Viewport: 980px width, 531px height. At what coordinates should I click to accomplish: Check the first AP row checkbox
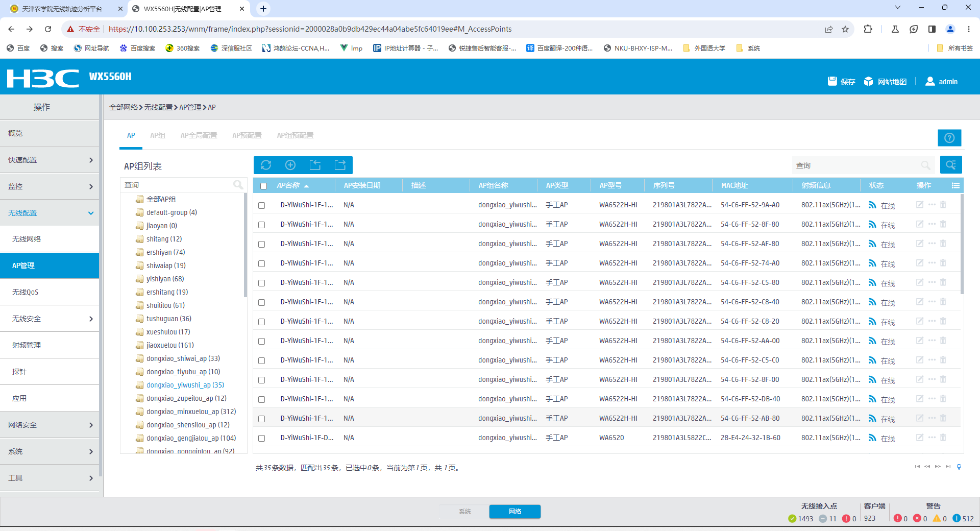262,205
